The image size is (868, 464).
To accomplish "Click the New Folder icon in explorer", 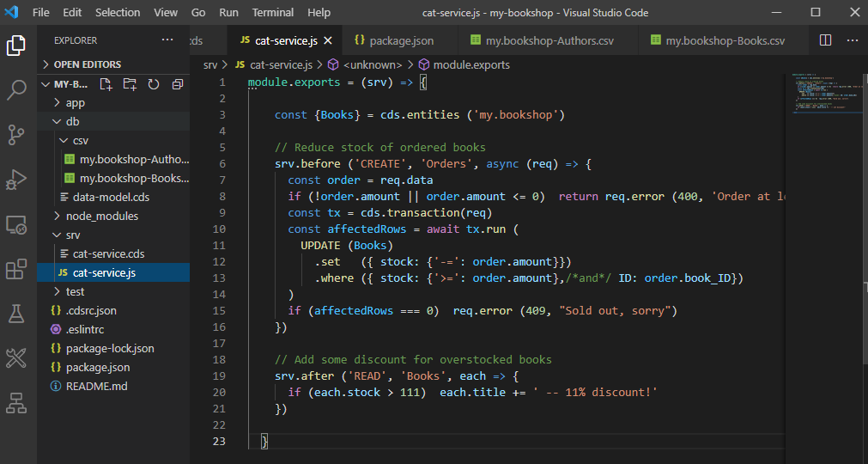I will click(130, 84).
